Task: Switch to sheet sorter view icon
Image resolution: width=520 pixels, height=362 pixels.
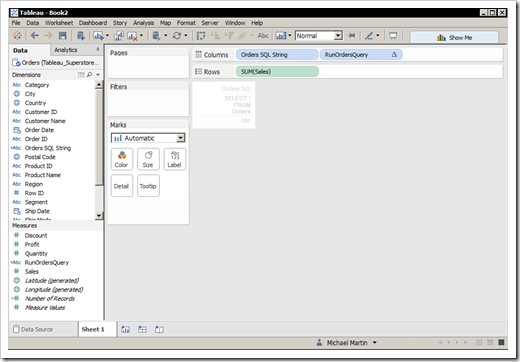Action: [x=479, y=342]
